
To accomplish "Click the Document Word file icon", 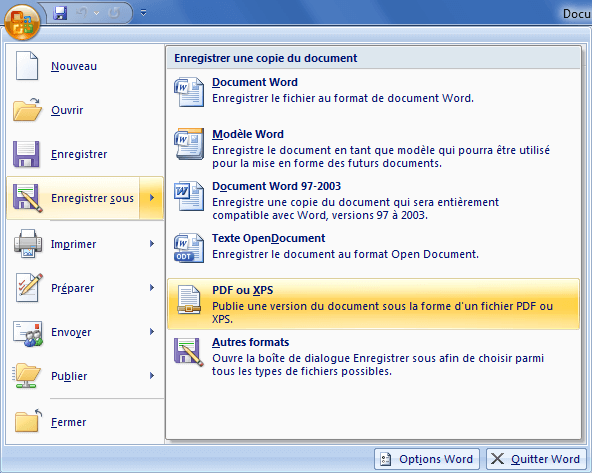I will point(189,92).
